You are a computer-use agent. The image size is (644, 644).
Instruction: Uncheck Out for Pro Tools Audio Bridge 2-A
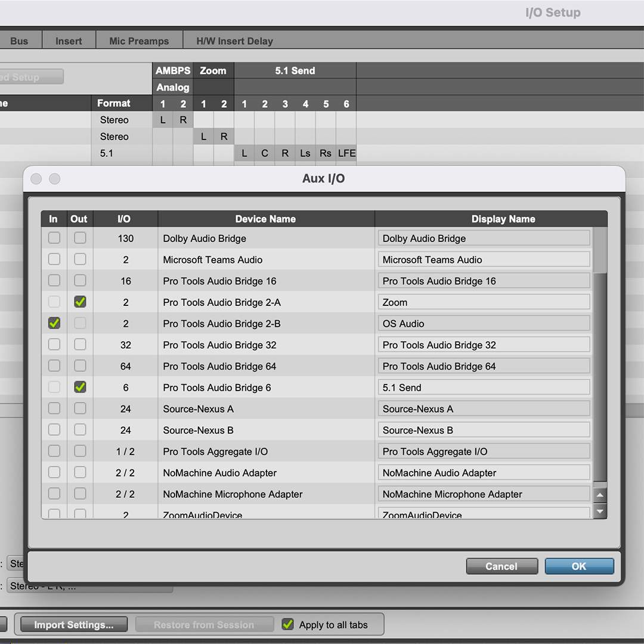pos(80,302)
